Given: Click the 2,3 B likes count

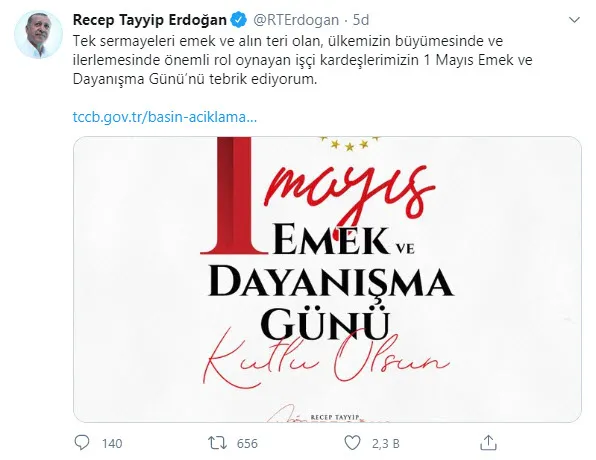Looking at the screenshot, I should (x=386, y=444).
